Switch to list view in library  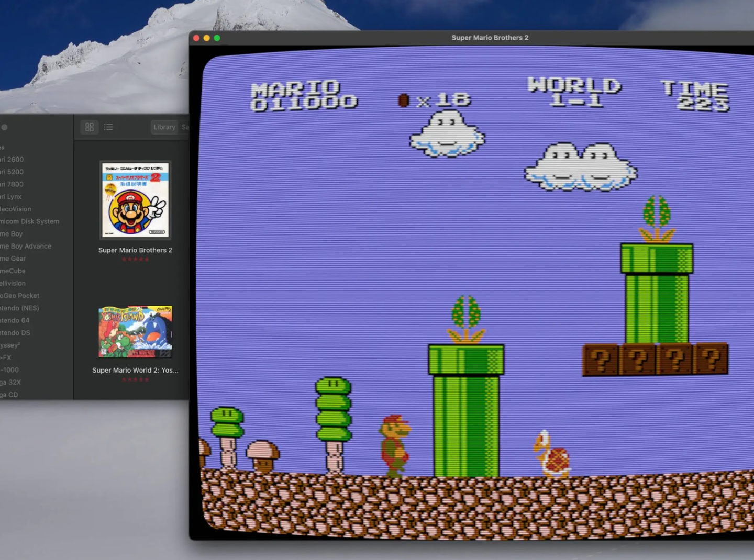[108, 127]
